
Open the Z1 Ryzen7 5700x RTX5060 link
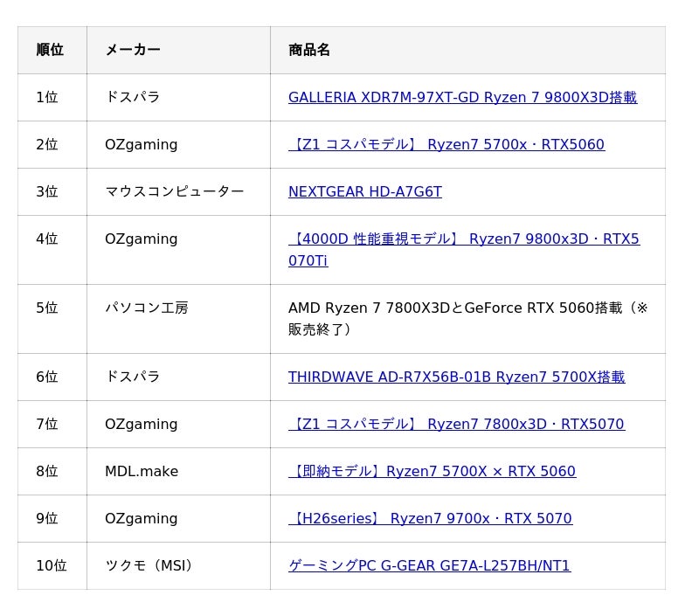pyautogui.click(x=446, y=145)
